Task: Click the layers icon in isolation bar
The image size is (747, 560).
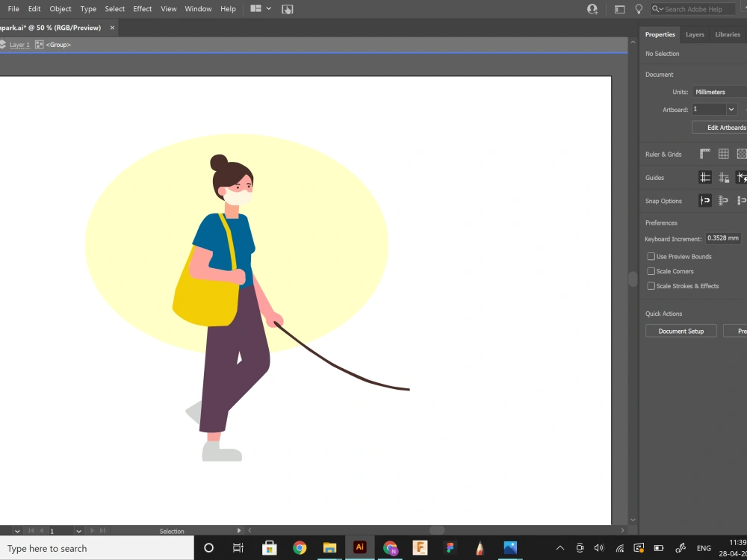Action: coord(3,44)
